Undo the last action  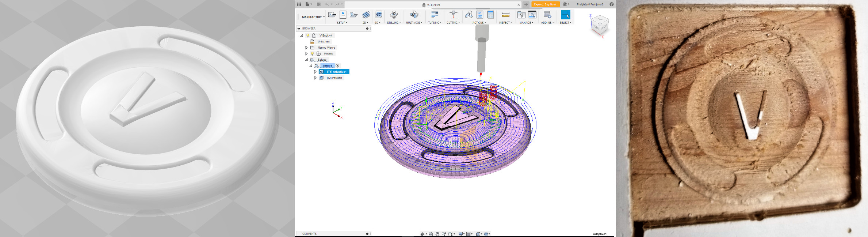click(x=327, y=4)
